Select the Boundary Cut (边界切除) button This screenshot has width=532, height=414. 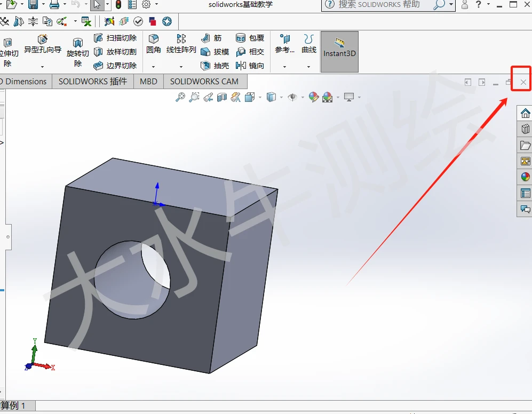115,66
